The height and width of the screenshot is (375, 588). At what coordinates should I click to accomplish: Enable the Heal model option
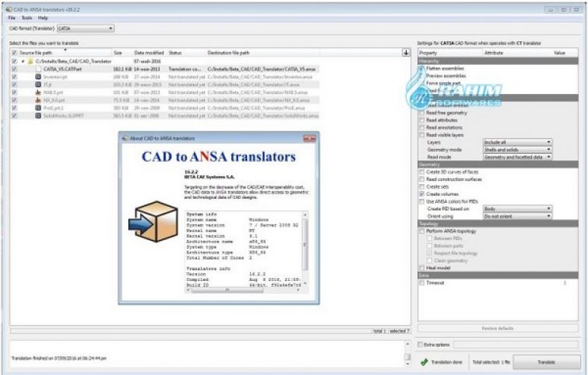tap(422, 268)
